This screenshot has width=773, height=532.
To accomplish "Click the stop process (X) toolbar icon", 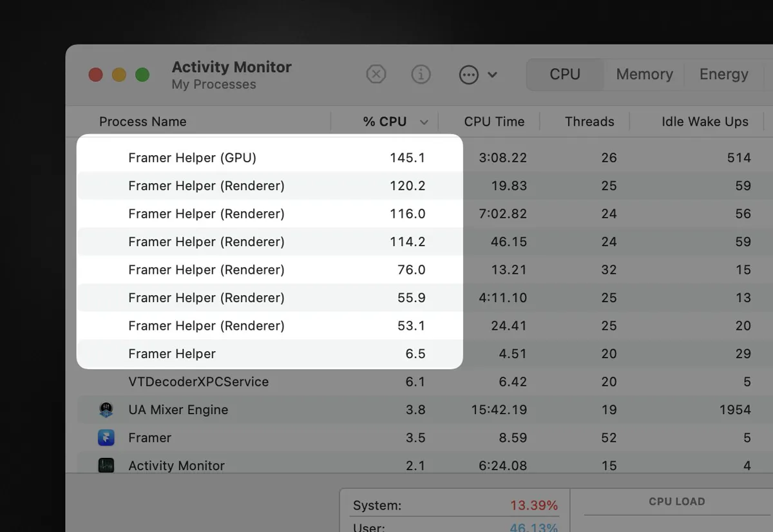I will click(376, 75).
